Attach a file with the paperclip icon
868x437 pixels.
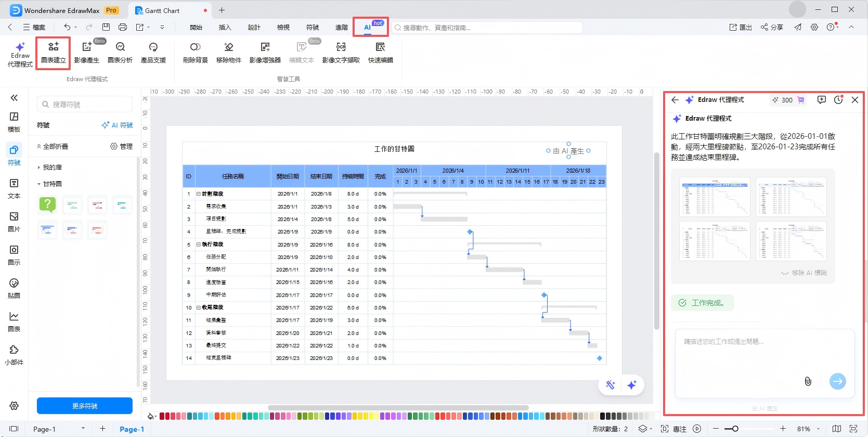[808, 381]
